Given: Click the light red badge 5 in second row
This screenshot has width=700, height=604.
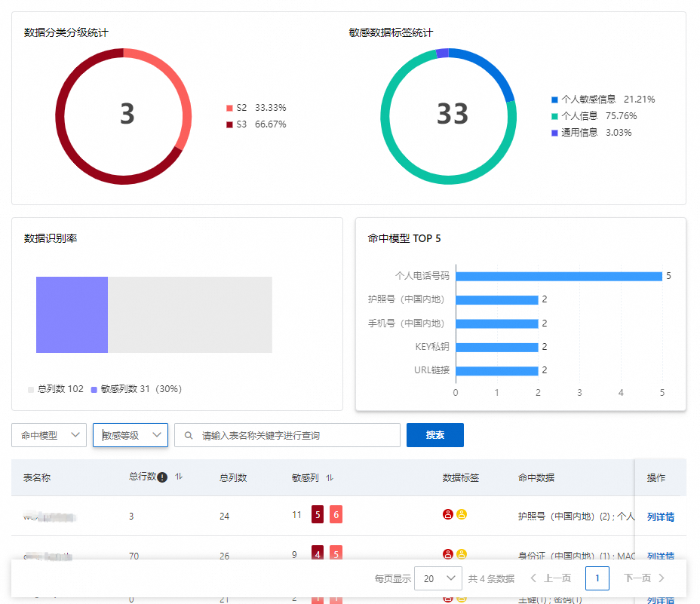Looking at the screenshot, I should click(x=336, y=553).
